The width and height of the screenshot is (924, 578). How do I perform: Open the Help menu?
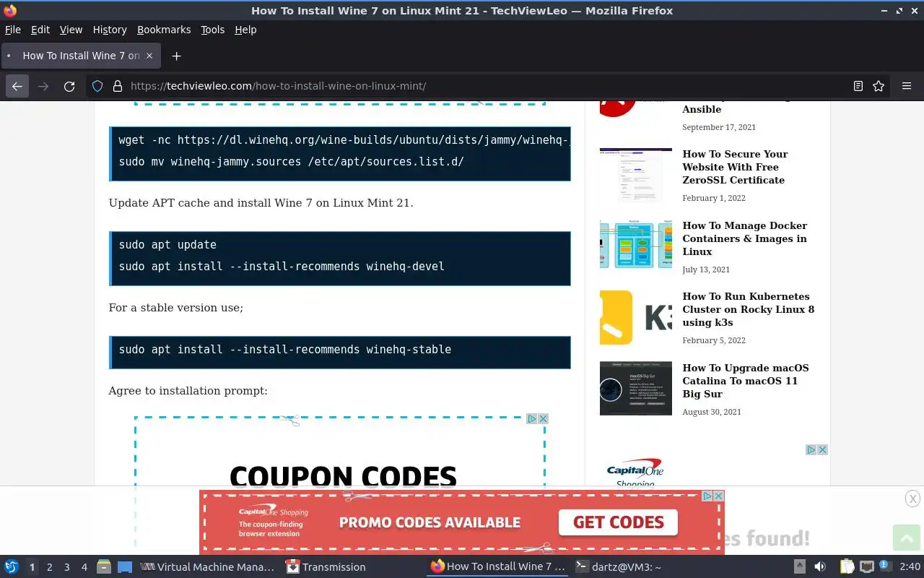pyautogui.click(x=245, y=30)
